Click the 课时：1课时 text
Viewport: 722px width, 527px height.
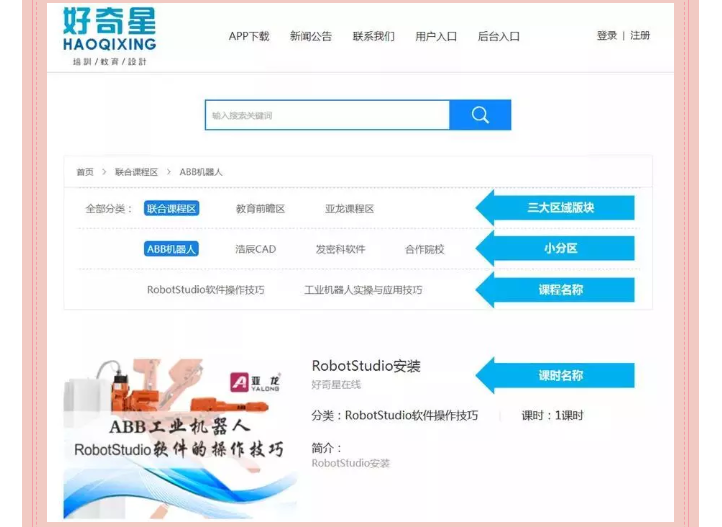(x=552, y=416)
